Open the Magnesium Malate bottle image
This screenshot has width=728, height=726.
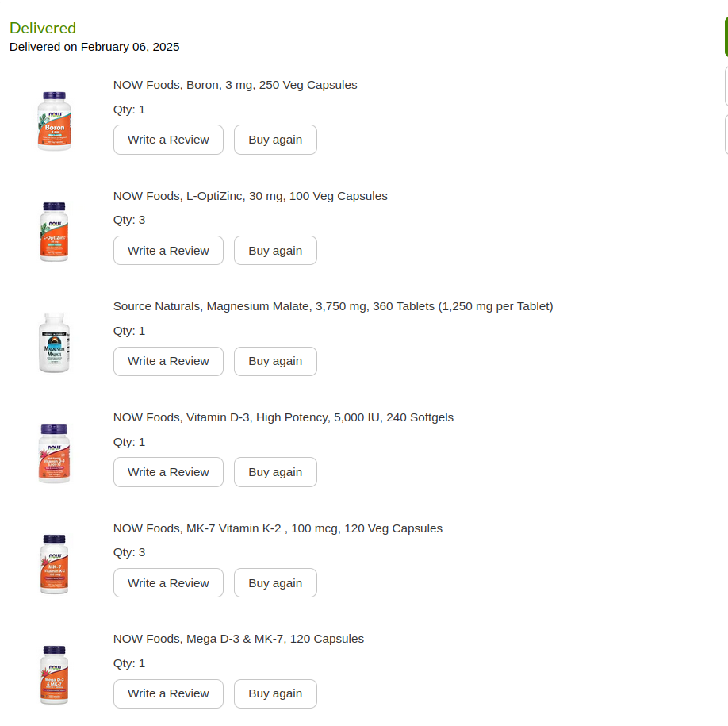[54, 343]
